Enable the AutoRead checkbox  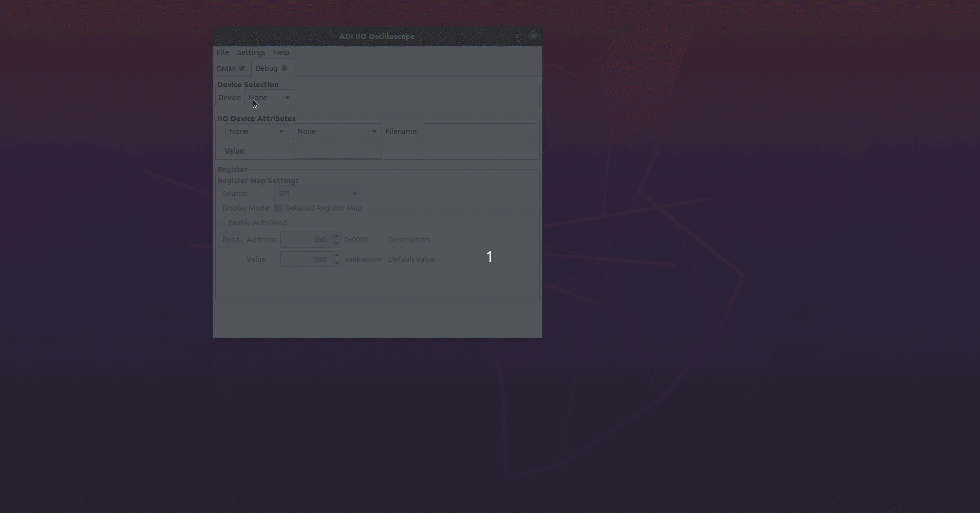tap(221, 223)
